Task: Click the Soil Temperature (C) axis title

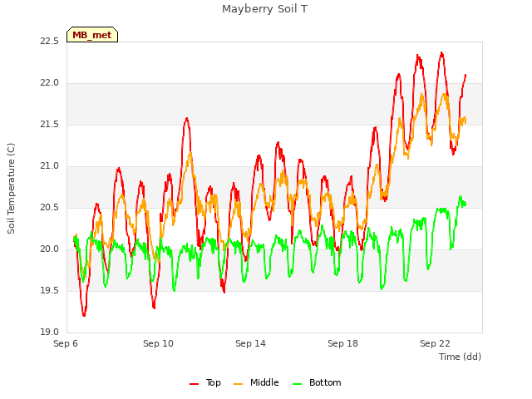Action: pos(11,189)
